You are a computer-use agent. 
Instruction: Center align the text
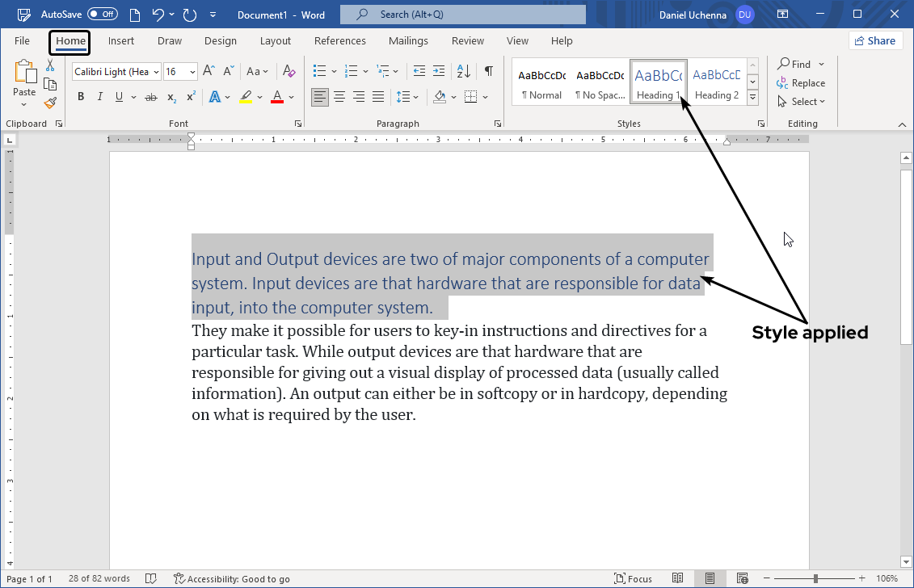pyautogui.click(x=339, y=97)
